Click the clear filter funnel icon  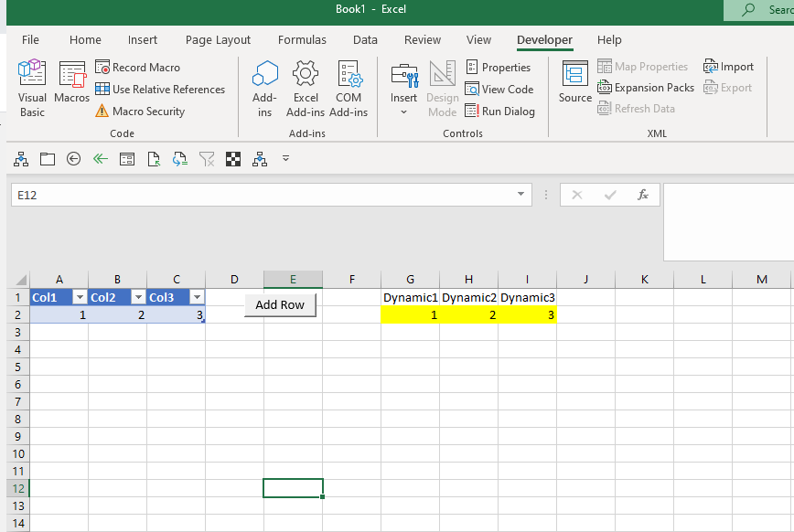[x=207, y=159]
